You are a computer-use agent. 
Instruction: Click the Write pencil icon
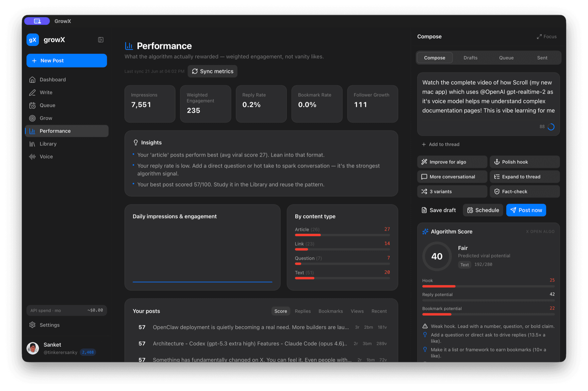32,93
